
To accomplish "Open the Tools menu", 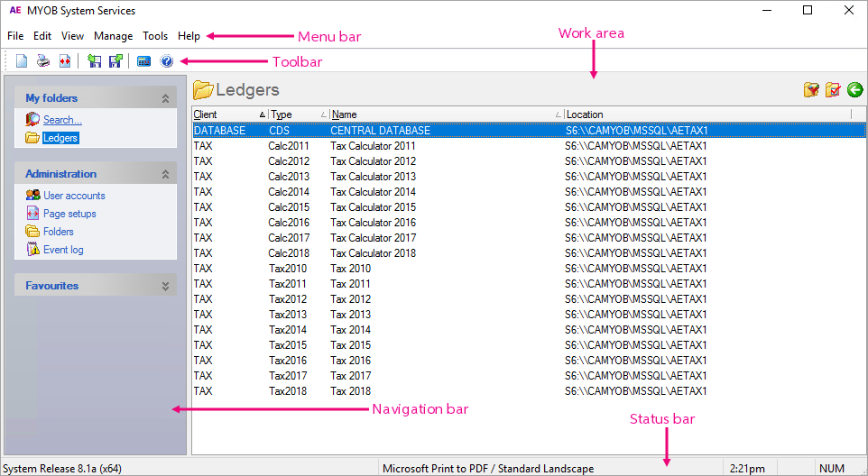I will 155,36.
